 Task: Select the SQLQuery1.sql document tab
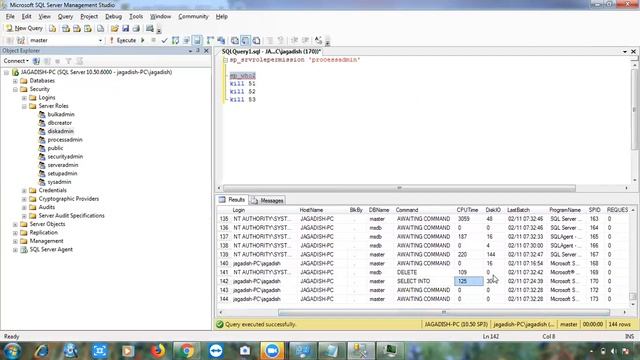pyautogui.click(x=271, y=51)
